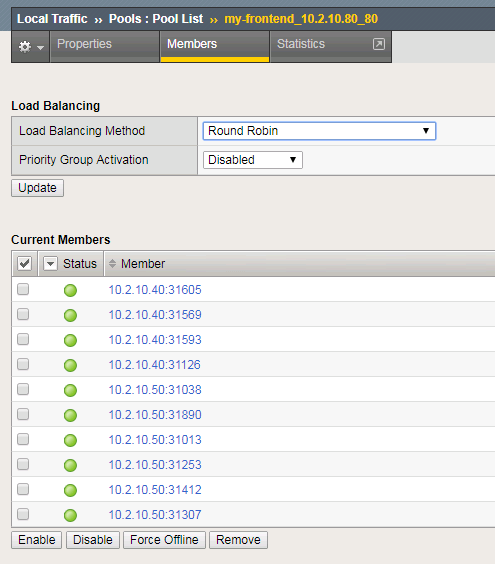Check the box for member 10.2.10.40:31569

point(23,314)
